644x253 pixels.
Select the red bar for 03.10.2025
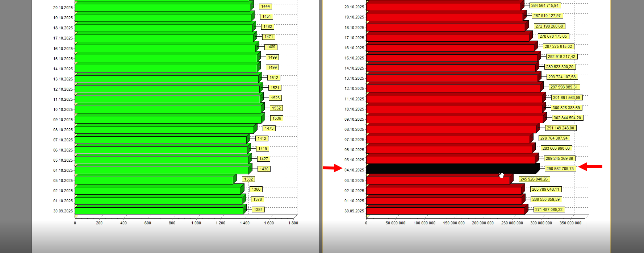point(440,179)
